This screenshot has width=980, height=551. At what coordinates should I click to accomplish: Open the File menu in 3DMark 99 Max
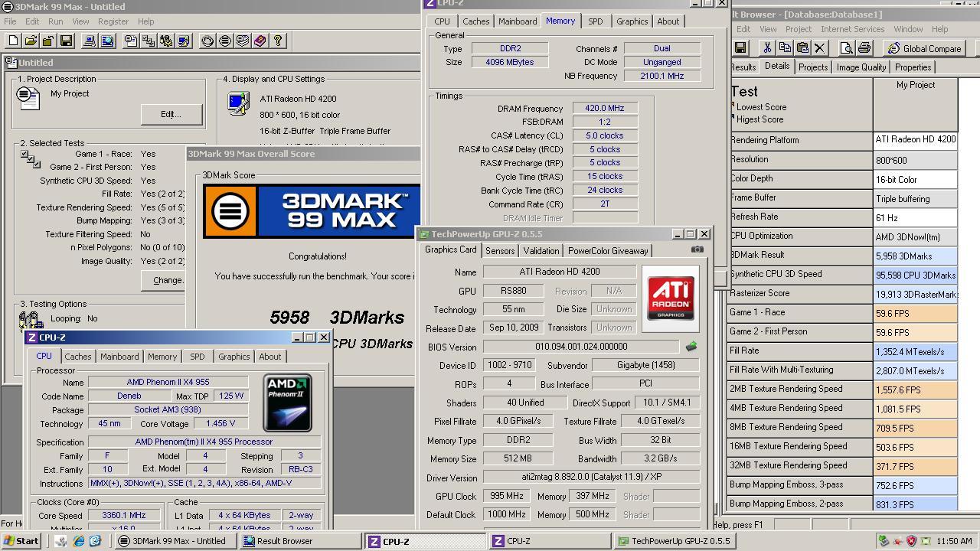point(10,21)
